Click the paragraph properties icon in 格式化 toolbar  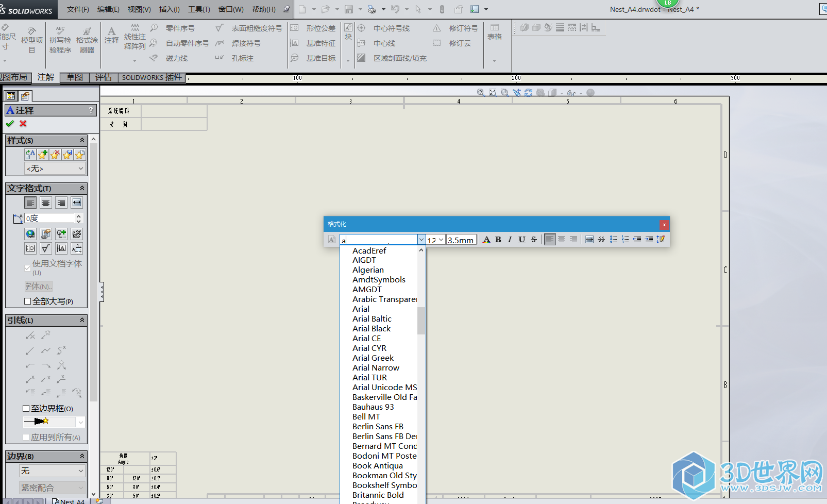661,240
